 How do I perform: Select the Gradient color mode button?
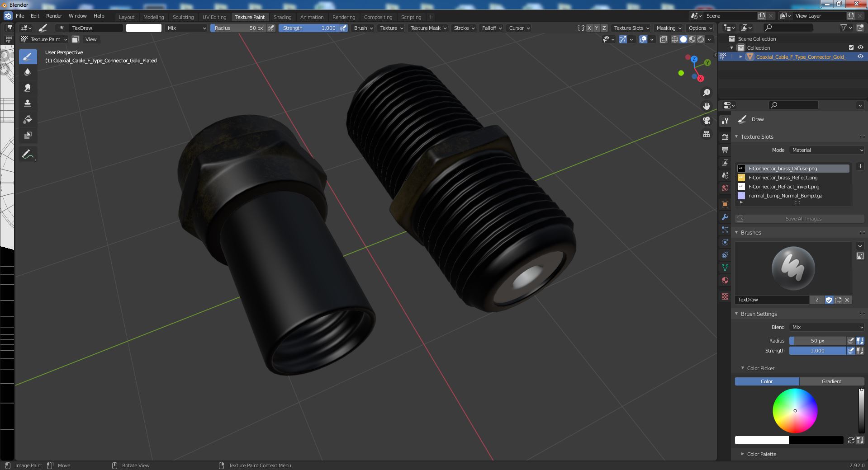click(832, 381)
